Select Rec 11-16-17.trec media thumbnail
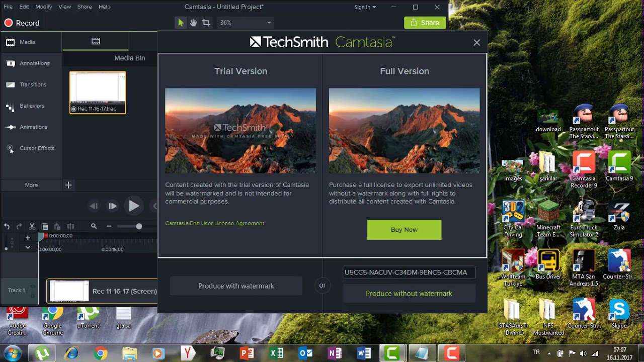Viewport: 644px width, 362px height. (x=98, y=93)
